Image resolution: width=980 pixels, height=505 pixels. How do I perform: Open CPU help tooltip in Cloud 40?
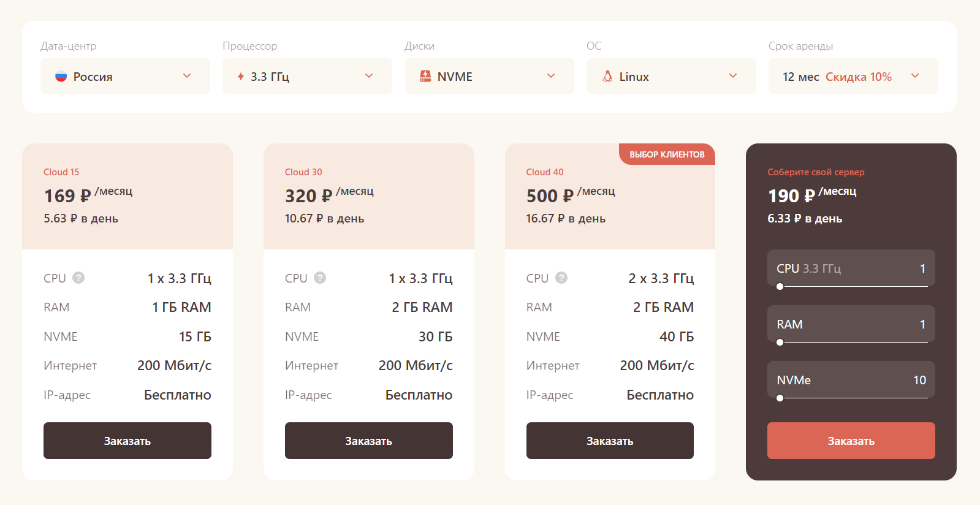[x=561, y=278]
